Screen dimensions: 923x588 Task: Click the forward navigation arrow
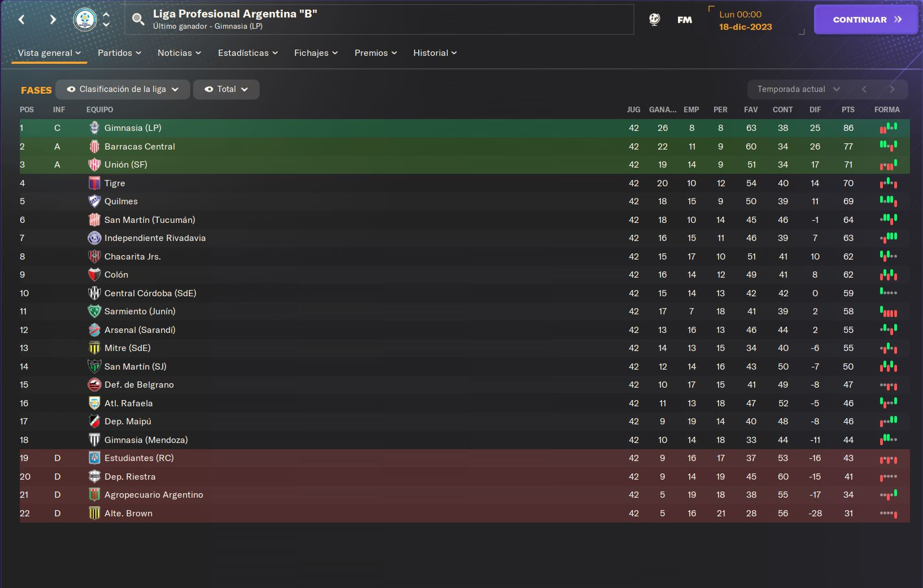[x=53, y=20]
